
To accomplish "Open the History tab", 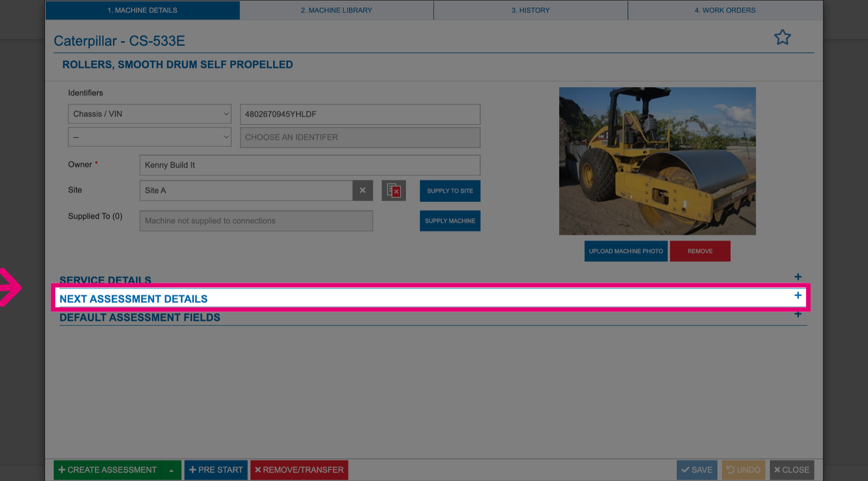I will pos(531,10).
